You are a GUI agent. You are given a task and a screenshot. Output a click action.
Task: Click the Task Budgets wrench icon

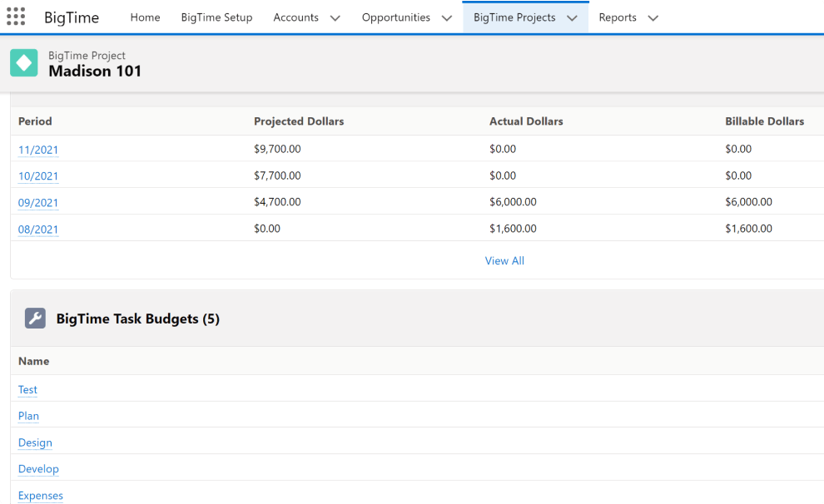(x=35, y=319)
